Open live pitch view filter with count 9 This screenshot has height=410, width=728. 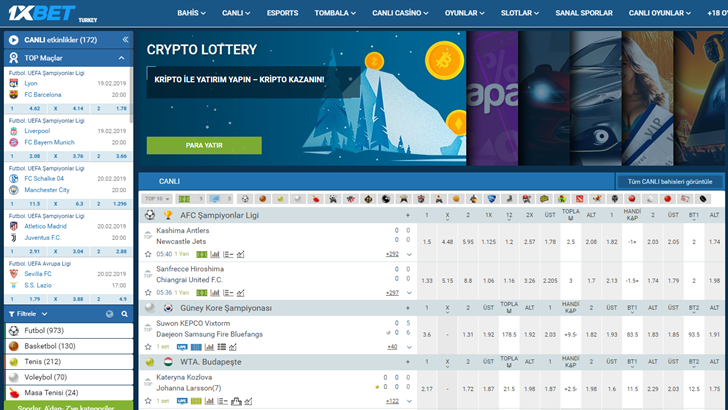pyautogui.click(x=191, y=199)
